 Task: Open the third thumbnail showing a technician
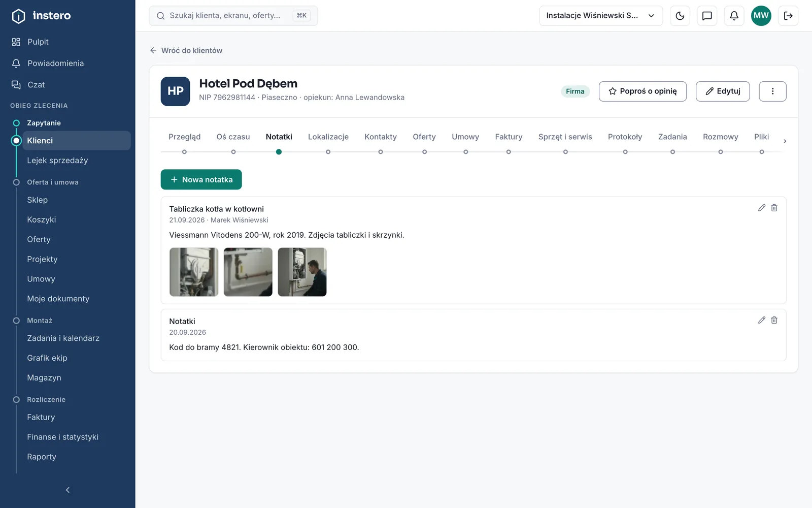(302, 272)
